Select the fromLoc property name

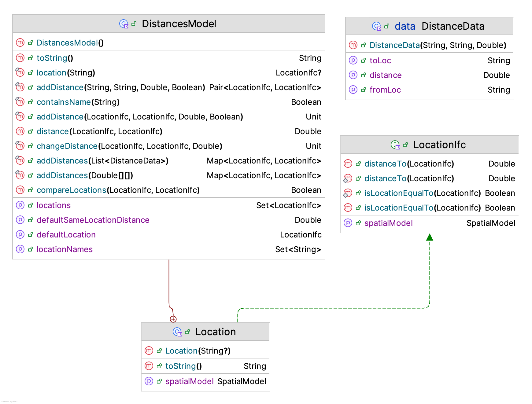385,90
